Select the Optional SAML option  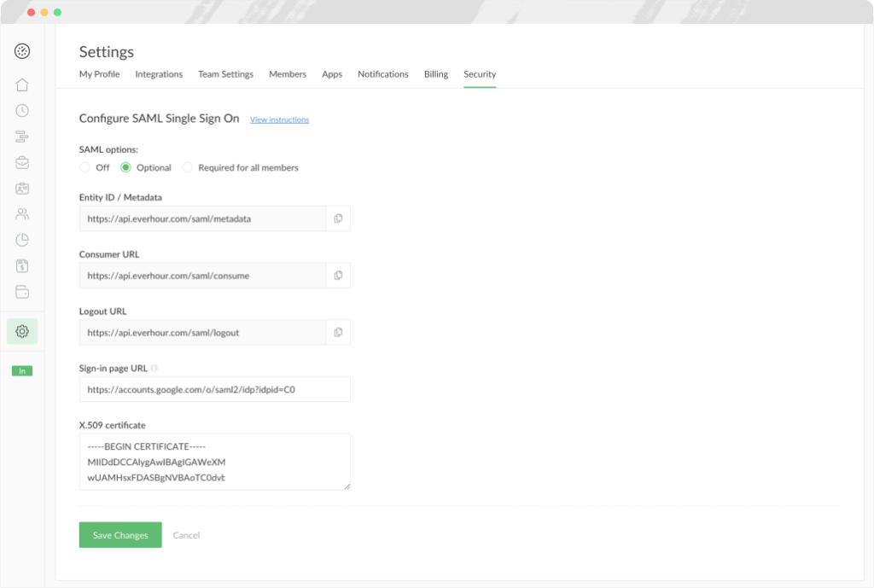click(124, 167)
